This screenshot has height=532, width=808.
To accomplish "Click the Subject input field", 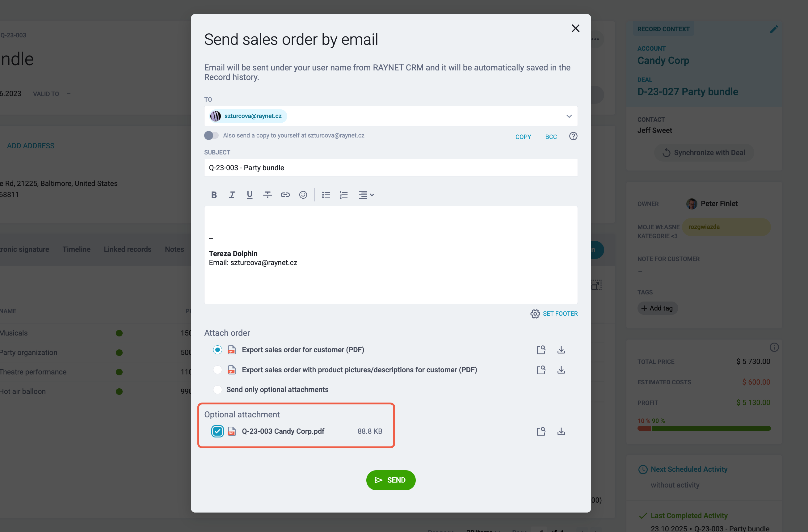I will click(391, 168).
